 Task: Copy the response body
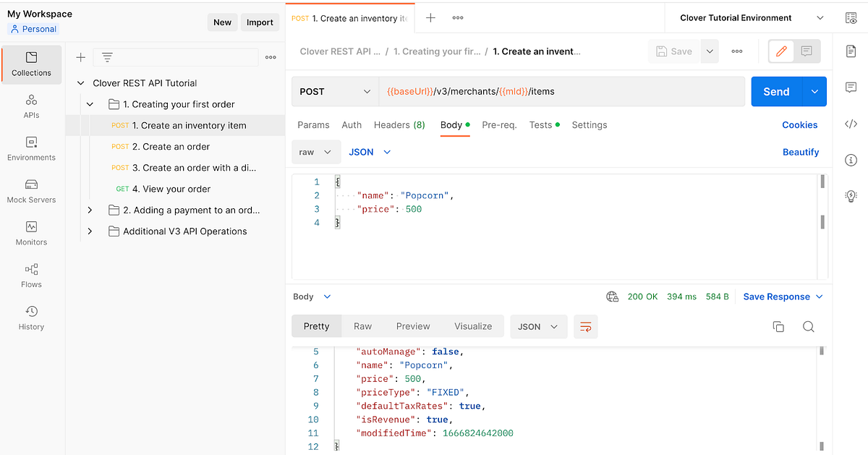pyautogui.click(x=778, y=326)
